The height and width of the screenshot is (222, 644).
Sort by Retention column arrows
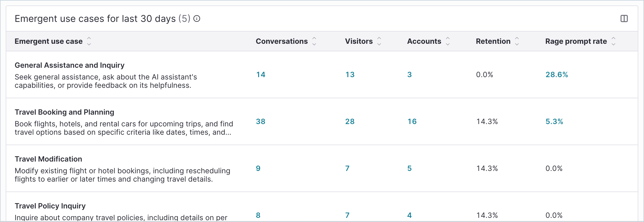point(517,41)
